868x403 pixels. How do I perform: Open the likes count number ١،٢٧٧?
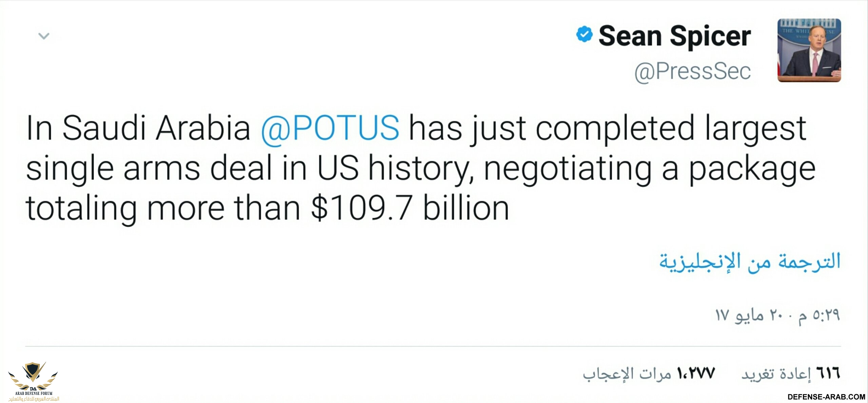coord(696,373)
